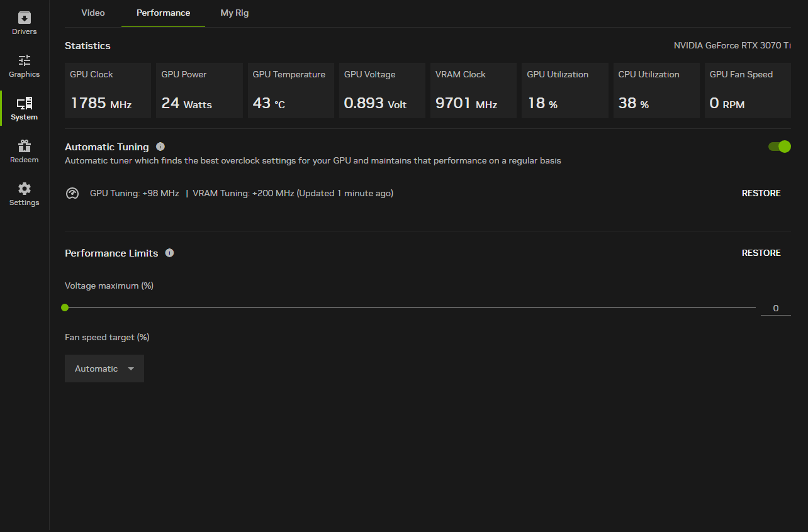This screenshot has width=808, height=532.
Task: Click the Voltage maximum slider track middle
Action: point(410,308)
